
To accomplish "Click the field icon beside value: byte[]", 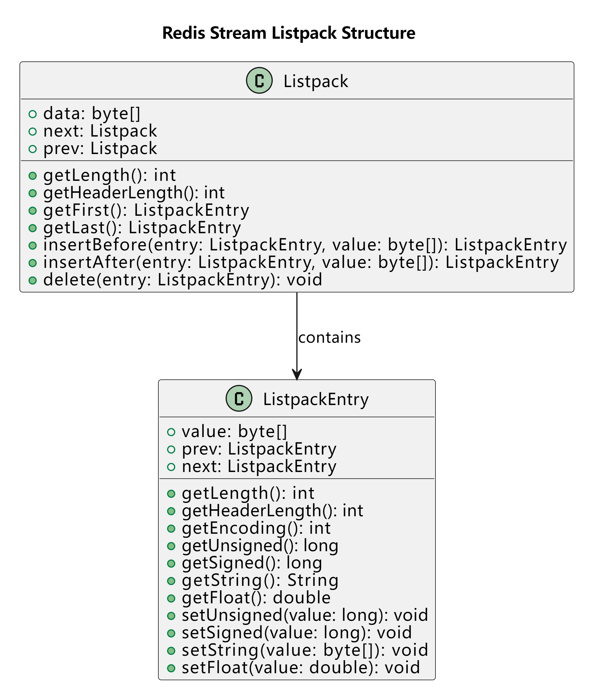I will coord(171,432).
